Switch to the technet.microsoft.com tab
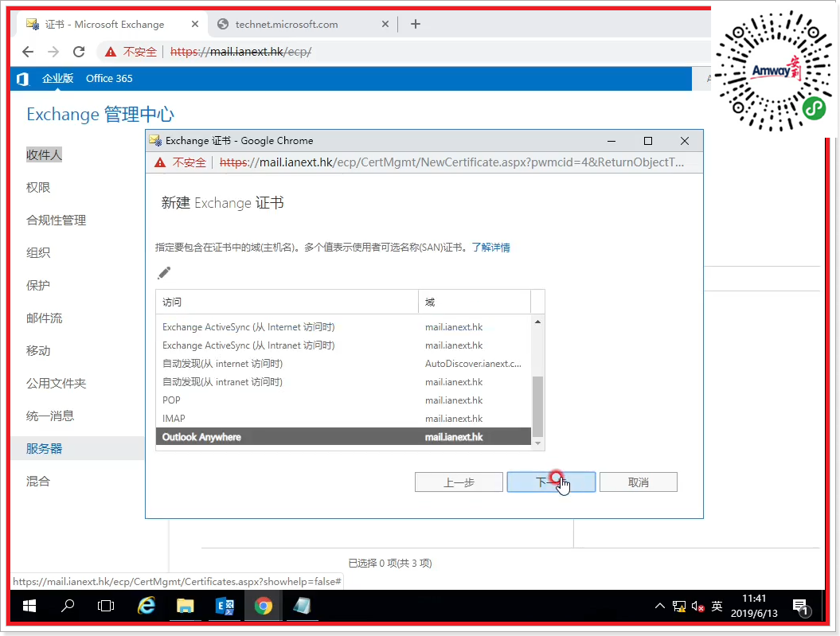This screenshot has height=636, width=840. click(x=303, y=24)
